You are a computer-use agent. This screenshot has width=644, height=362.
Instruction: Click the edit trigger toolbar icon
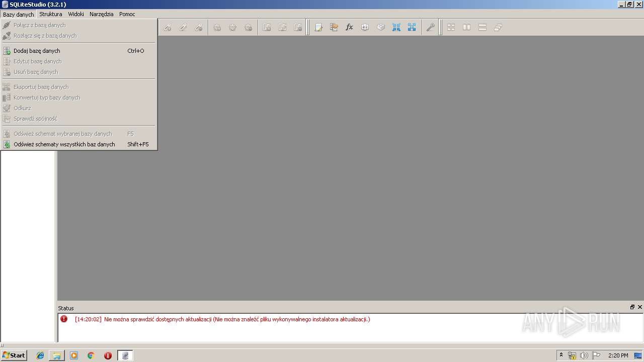click(x=233, y=28)
